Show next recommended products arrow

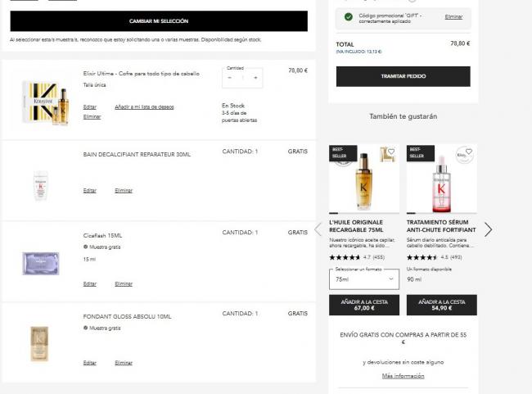point(488,229)
